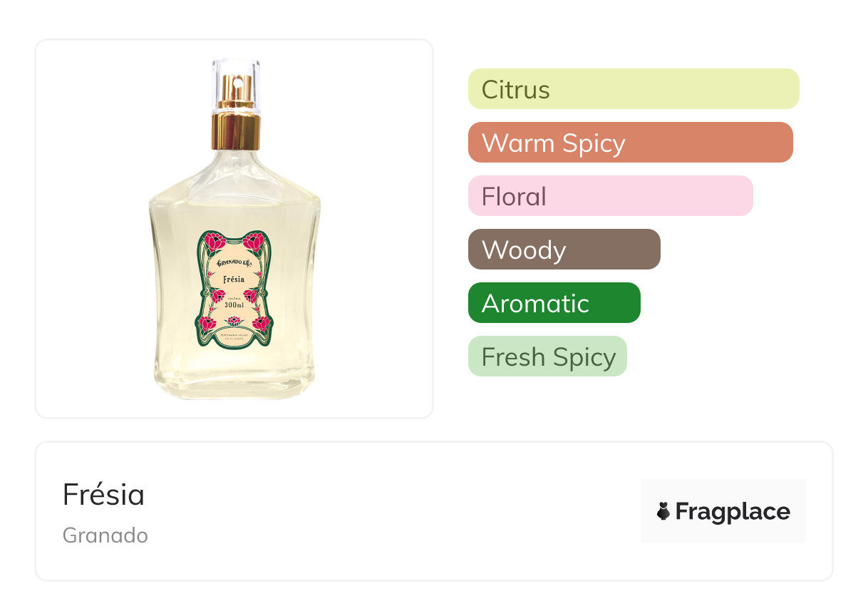868x616 pixels.
Task: Click the Fragplace wordmark text
Action: coord(732,511)
